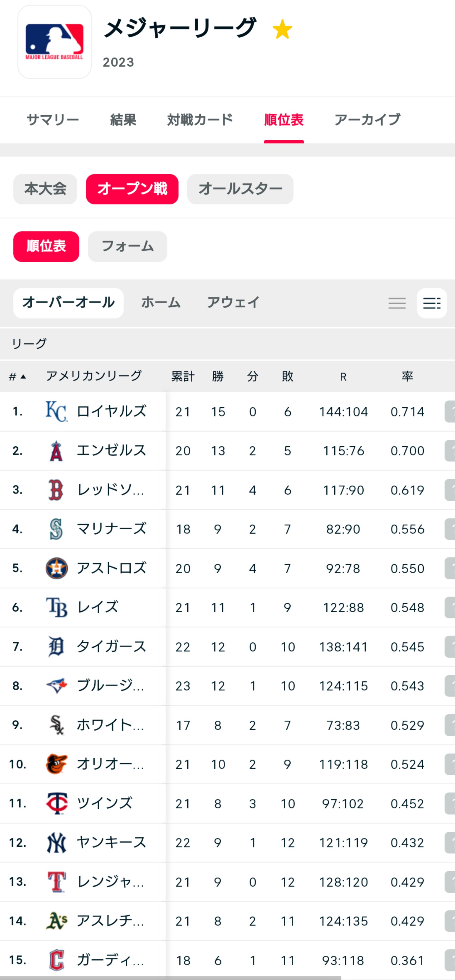
Task: Switch to compact table view icon
Action: 397,303
